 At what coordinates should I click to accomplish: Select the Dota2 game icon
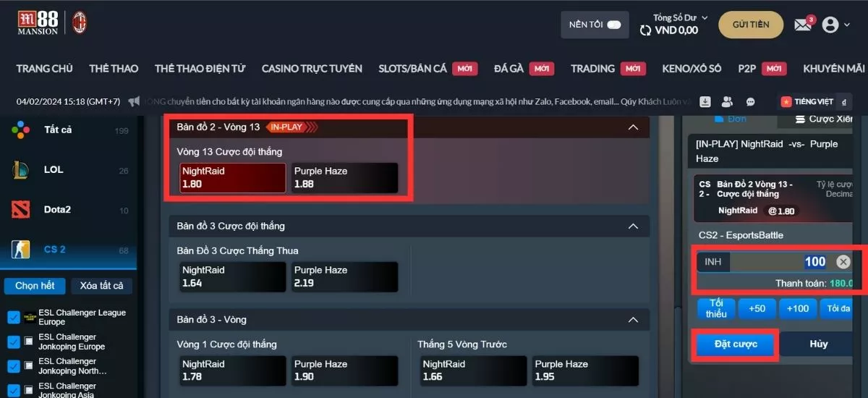tap(20, 210)
